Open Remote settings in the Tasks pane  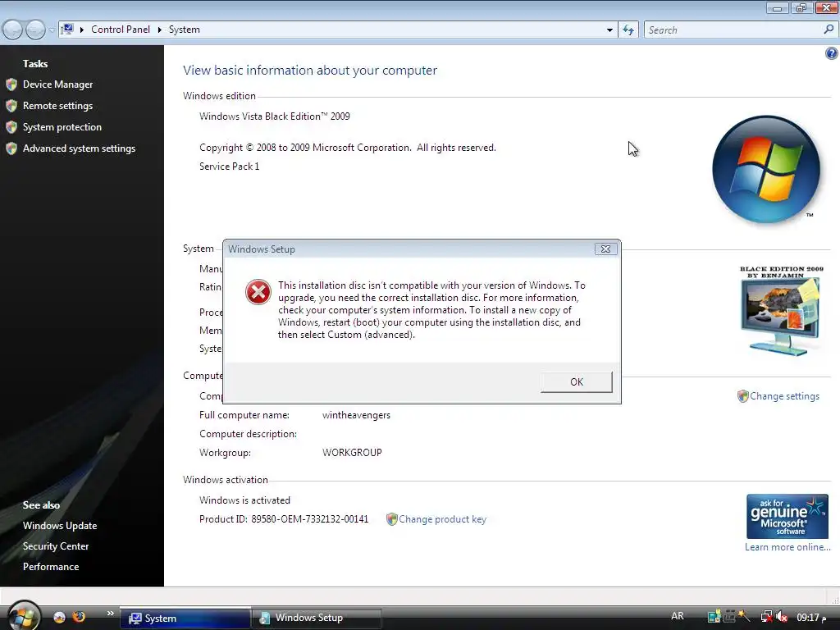(x=58, y=106)
